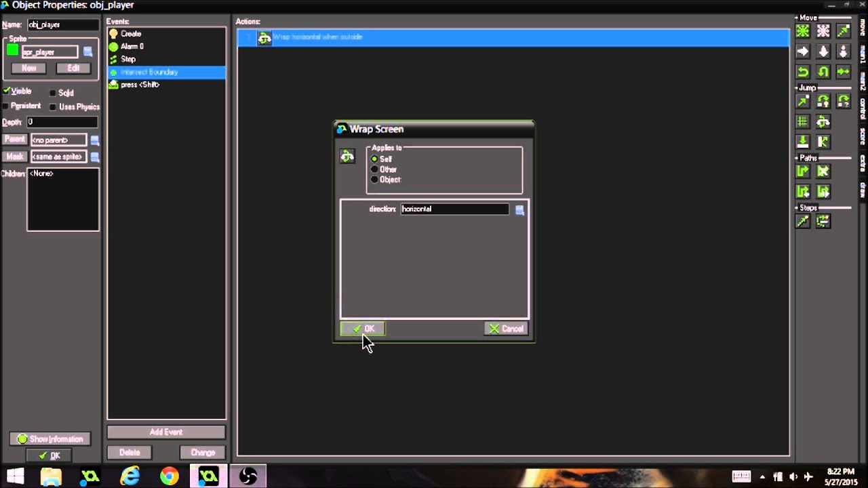This screenshot has height=488, width=868.
Task: Select the Jump to Position action icon
Action: [803, 102]
